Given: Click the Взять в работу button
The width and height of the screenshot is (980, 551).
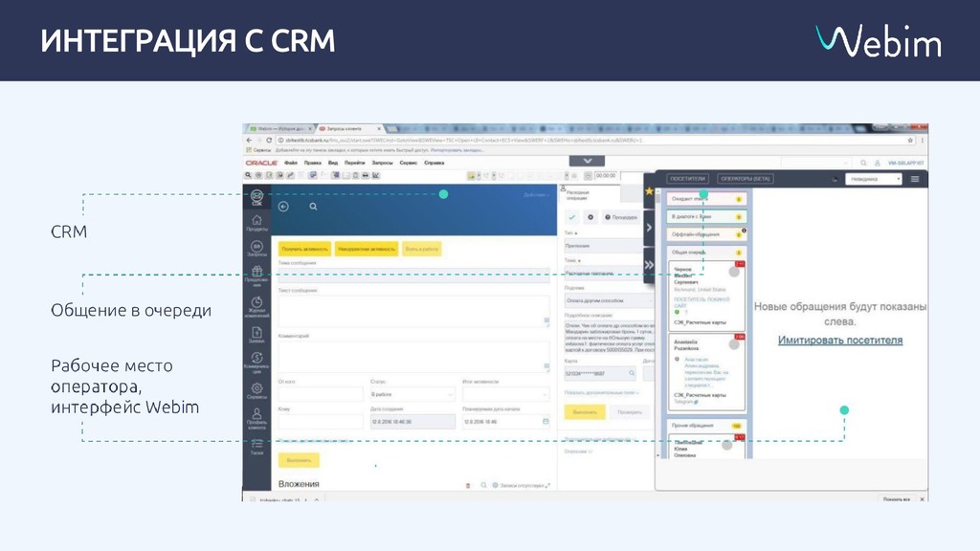Looking at the screenshot, I should pos(422,249).
